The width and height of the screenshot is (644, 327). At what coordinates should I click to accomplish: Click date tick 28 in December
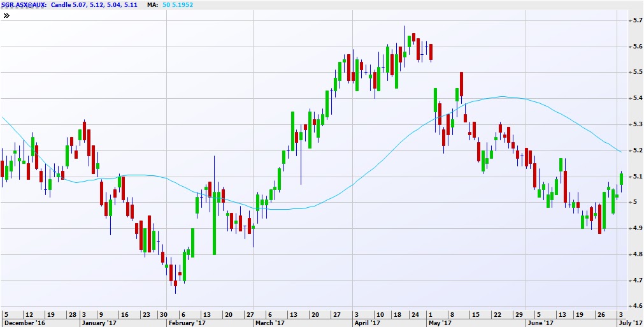pos(73,315)
